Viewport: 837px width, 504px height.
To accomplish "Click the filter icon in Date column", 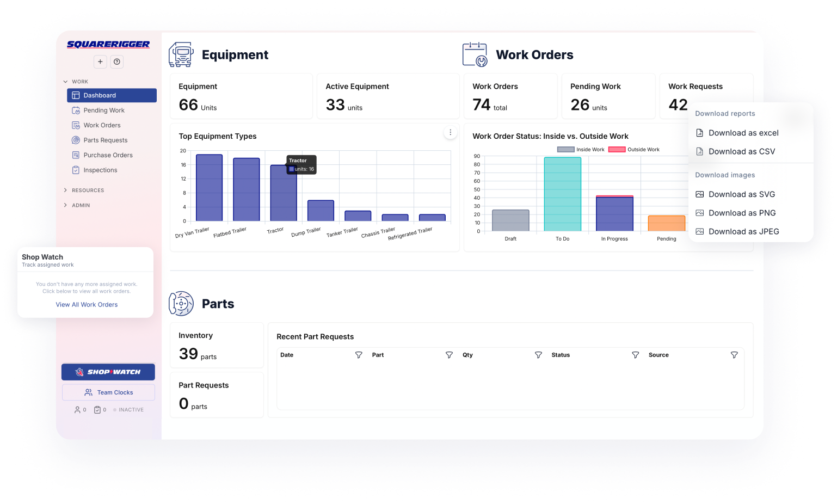I will [359, 355].
